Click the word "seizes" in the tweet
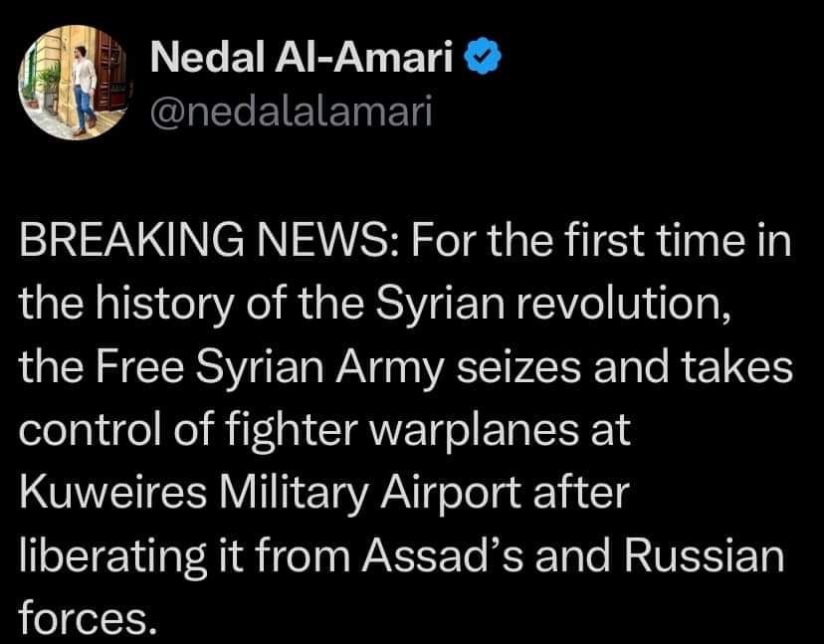 coord(518,367)
